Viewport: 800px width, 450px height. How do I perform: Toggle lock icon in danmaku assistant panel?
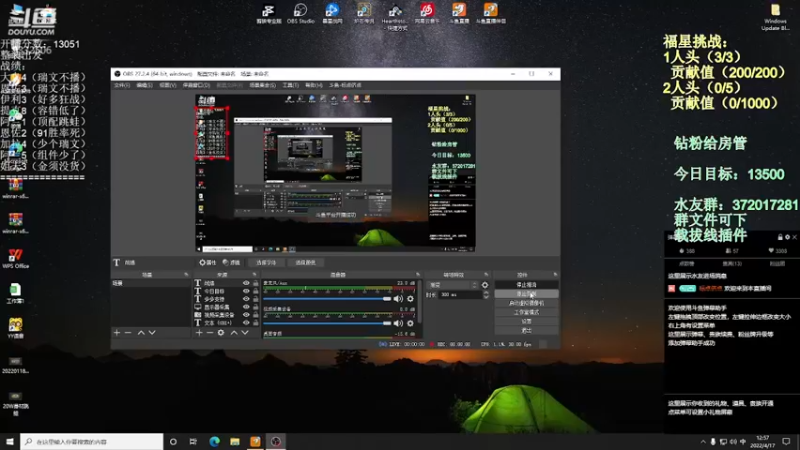[x=780, y=237]
